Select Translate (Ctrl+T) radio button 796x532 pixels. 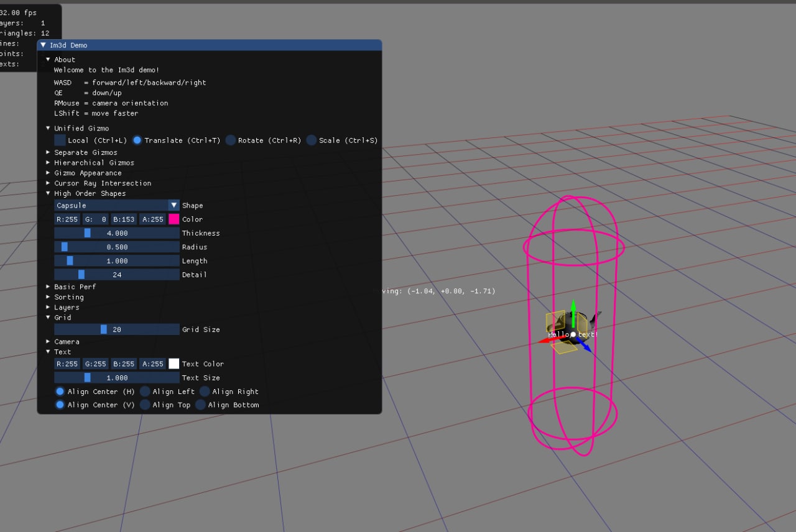137,140
